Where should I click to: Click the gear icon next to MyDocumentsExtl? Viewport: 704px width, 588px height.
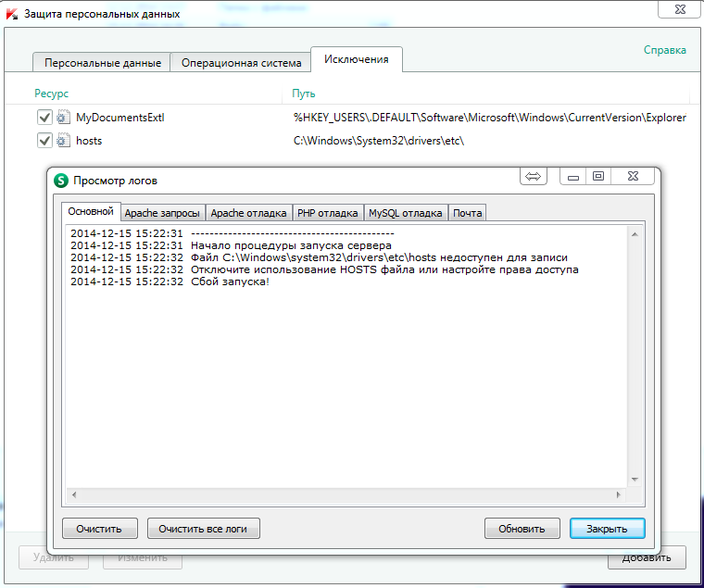(x=63, y=118)
